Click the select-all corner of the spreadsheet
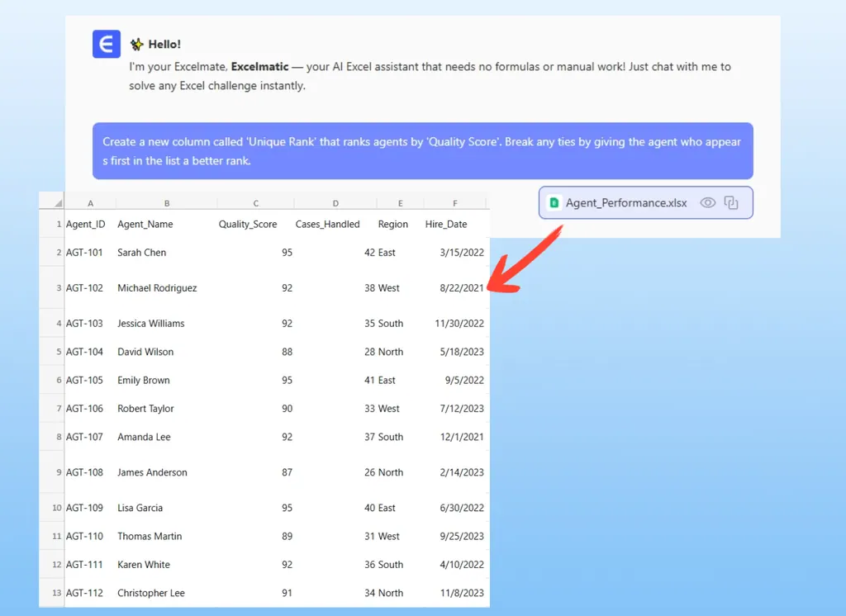Image resolution: width=846 pixels, height=616 pixels. 51,203
